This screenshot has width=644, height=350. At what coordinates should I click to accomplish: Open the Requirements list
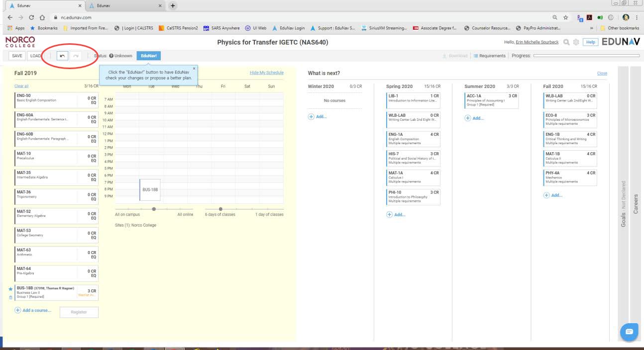pyautogui.click(x=489, y=56)
